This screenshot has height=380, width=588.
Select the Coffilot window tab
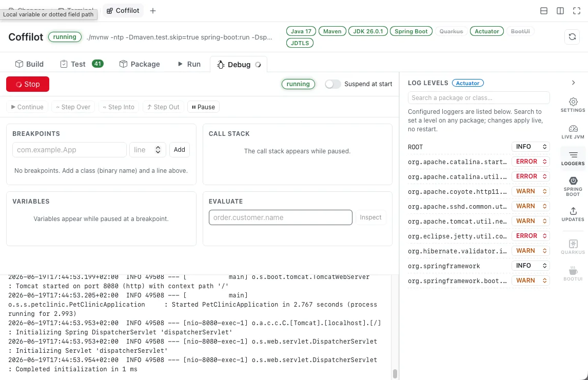123,11
